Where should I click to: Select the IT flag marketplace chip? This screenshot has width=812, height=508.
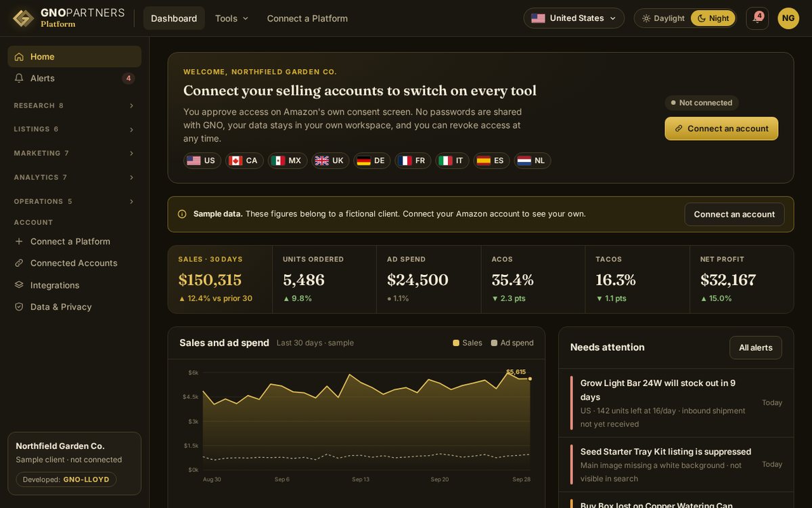(452, 161)
